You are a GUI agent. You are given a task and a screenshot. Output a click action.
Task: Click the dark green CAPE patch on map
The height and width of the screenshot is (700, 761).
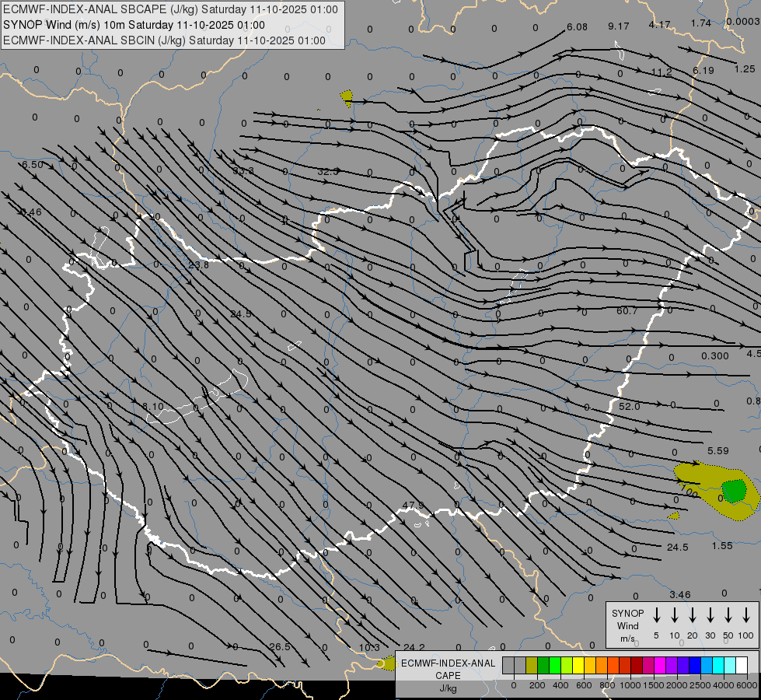734,490
